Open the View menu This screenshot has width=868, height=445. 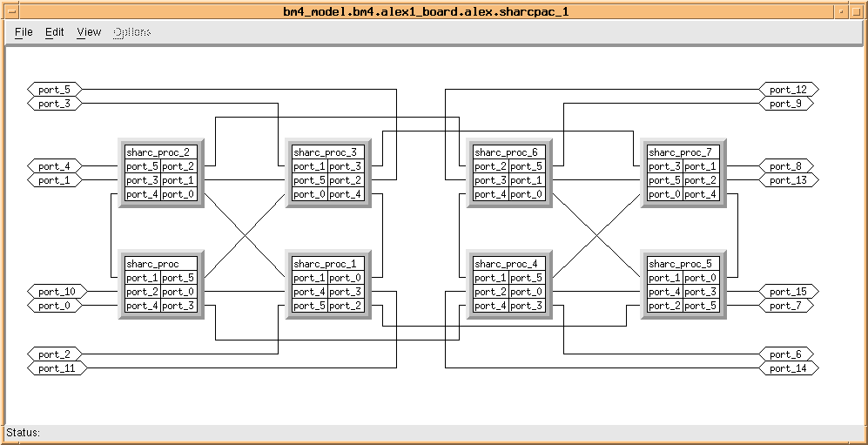(x=89, y=32)
